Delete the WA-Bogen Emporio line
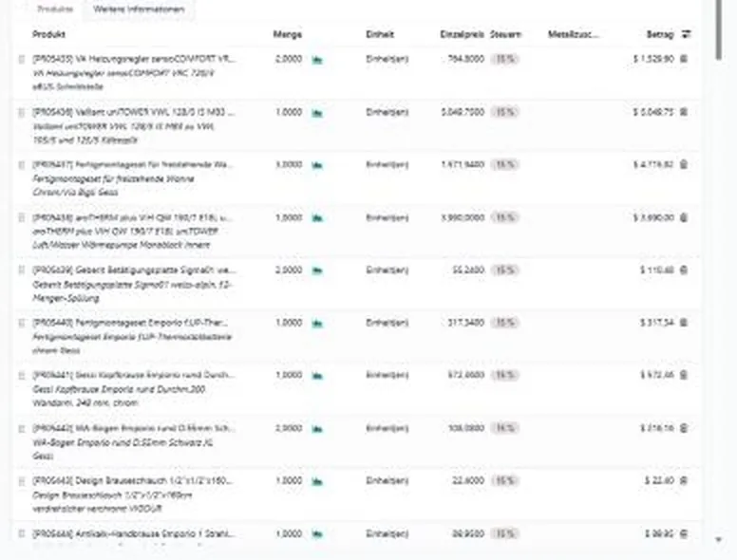This screenshot has height=560, width=737. [684, 428]
